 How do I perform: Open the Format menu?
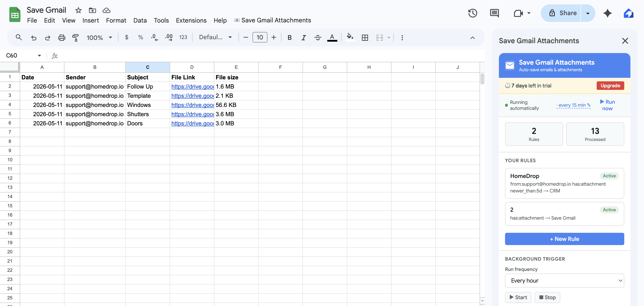(116, 21)
